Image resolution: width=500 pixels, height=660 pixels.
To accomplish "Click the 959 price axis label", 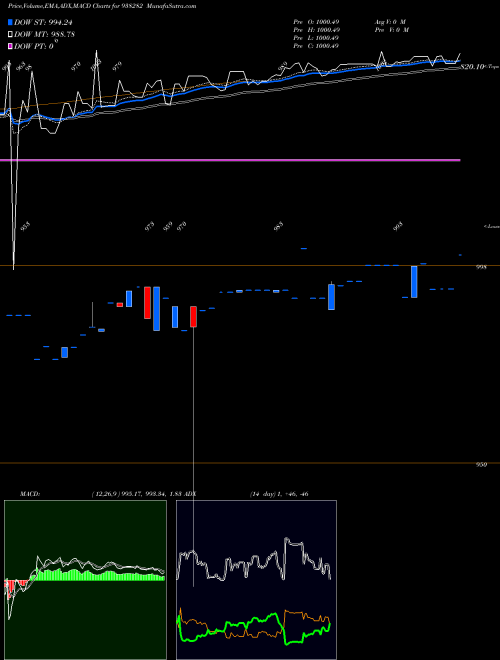I will [481, 465].
